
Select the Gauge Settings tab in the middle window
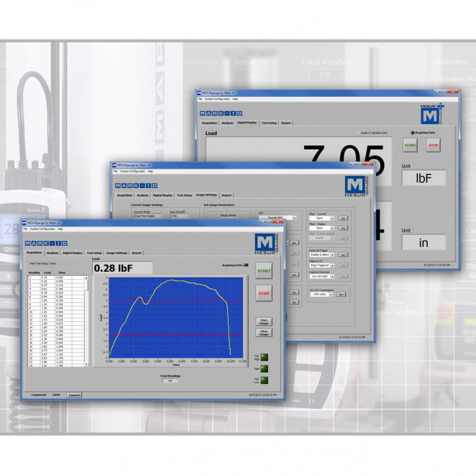pos(207,195)
